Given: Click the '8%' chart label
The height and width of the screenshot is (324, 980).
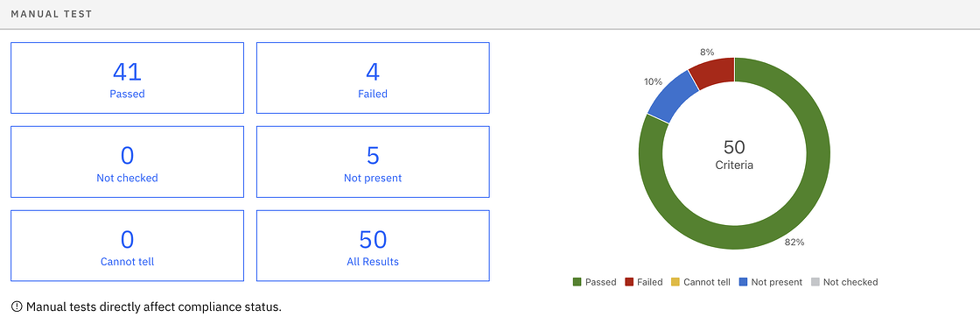Looking at the screenshot, I should point(707,53).
